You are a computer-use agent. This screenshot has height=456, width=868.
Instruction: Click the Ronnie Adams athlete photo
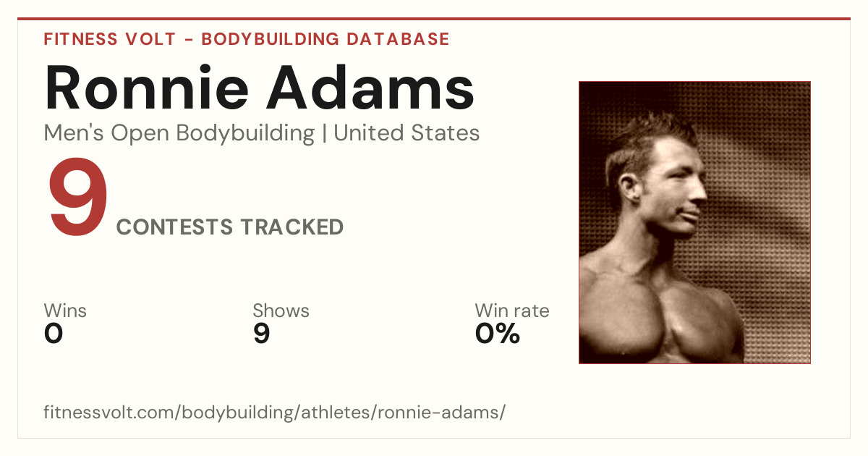(x=694, y=222)
